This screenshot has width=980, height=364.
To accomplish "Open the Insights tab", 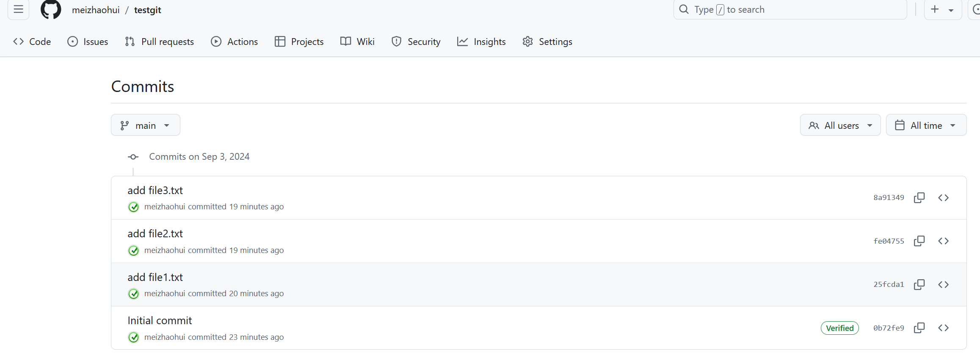I will click(481, 42).
